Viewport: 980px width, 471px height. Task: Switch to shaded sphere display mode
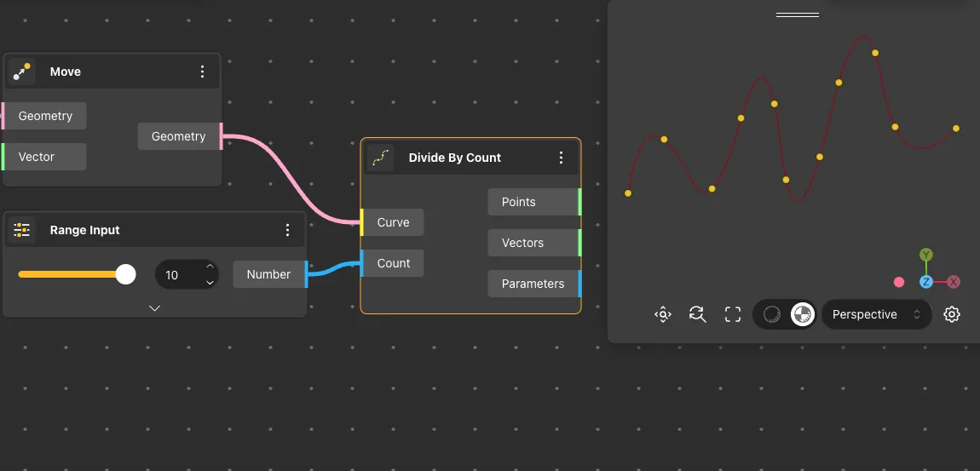[x=772, y=314]
